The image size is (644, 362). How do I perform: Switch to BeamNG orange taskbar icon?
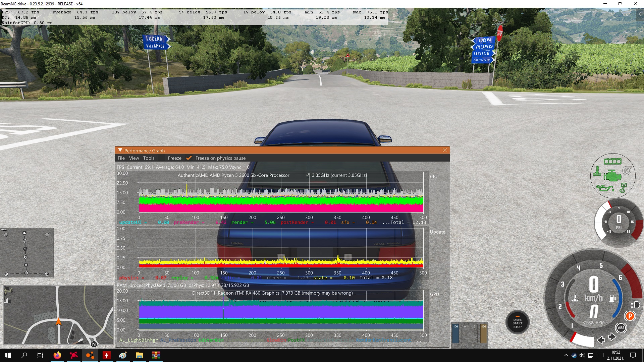pos(90,355)
